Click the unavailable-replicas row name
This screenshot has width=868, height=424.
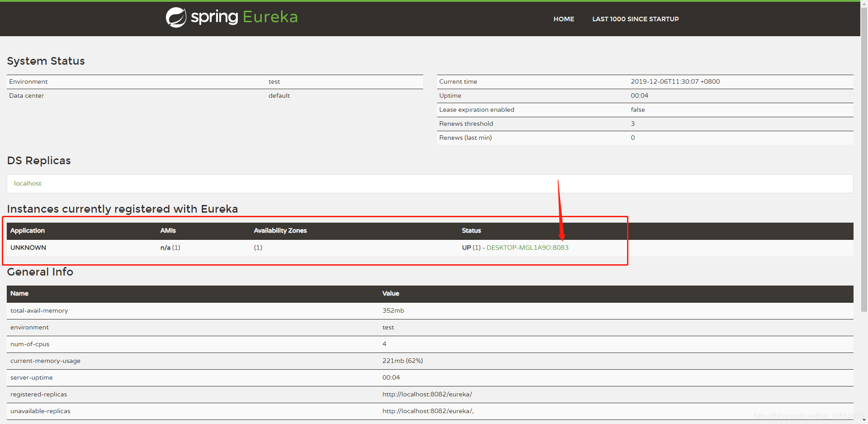click(x=40, y=411)
